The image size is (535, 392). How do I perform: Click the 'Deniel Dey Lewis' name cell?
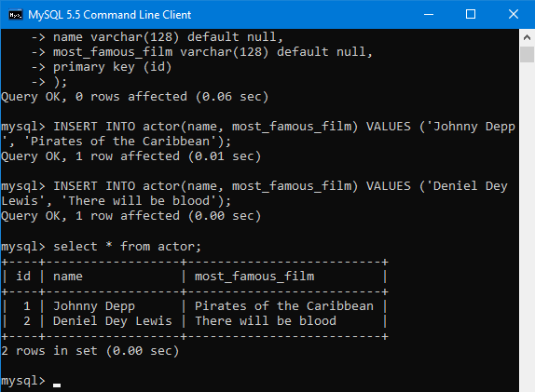[113, 321]
